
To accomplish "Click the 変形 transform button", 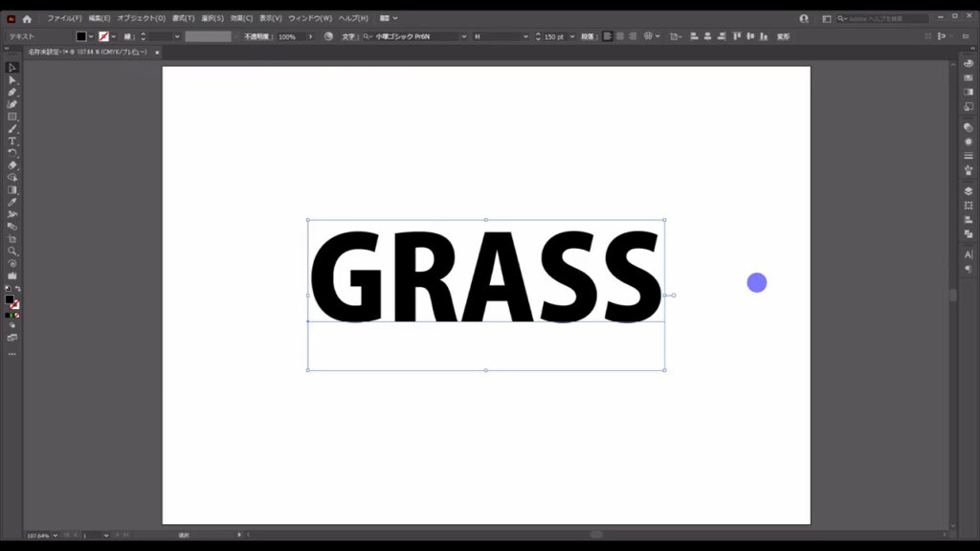I will (783, 36).
